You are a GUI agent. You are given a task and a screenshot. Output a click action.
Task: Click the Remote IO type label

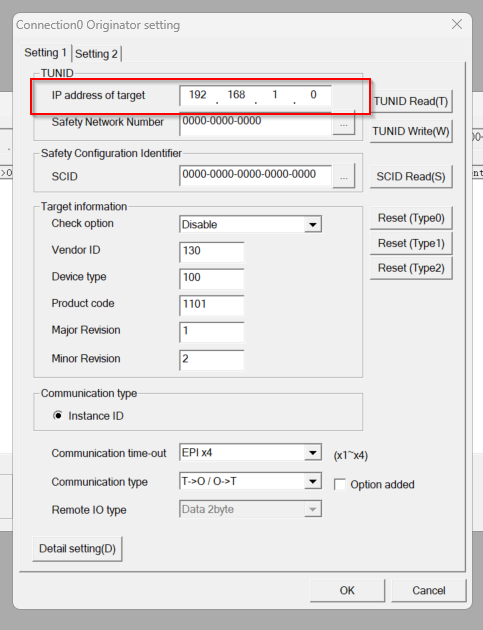click(89, 510)
